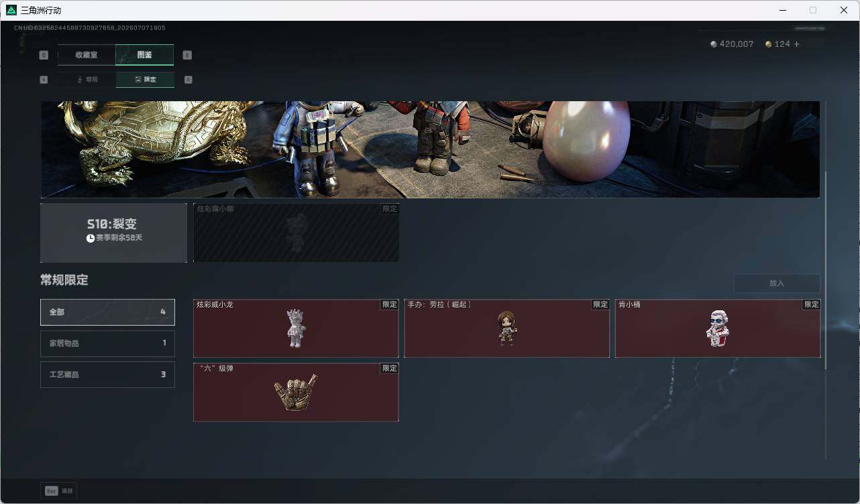Screen dimensions: 860x504
Task: Select the 炫彩威小龙 figurine icon
Action: pos(296,328)
